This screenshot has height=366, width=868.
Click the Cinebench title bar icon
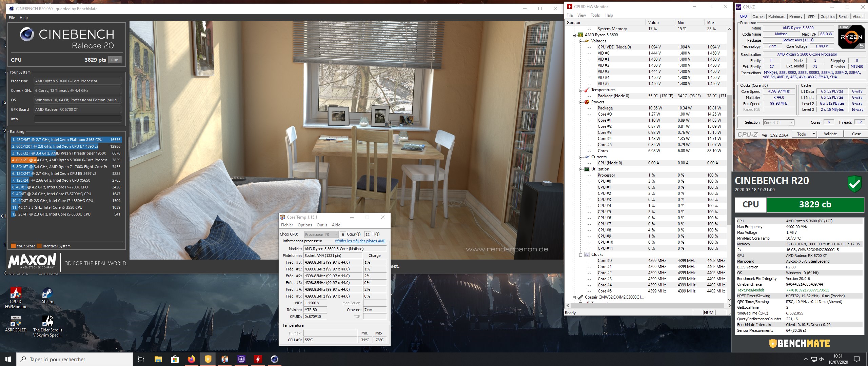click(x=11, y=8)
